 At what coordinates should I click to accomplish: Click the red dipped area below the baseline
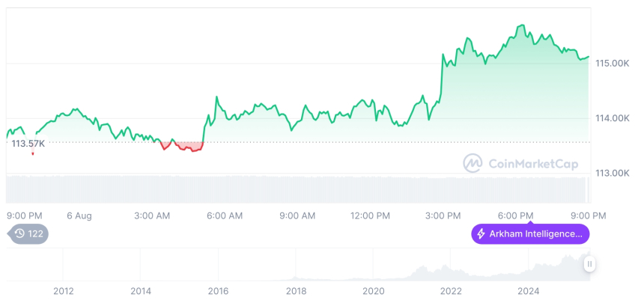click(187, 146)
